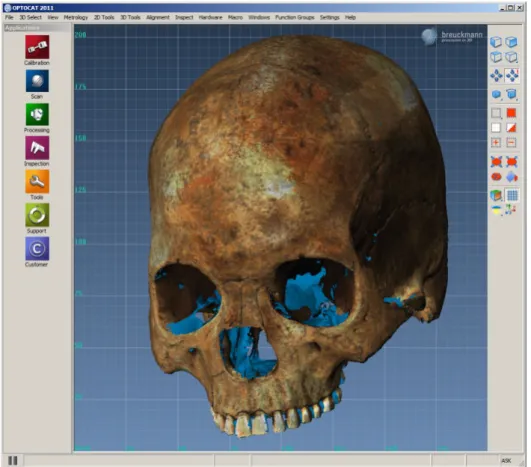The height and width of the screenshot is (467, 531).
Task: Open the Tools application
Action: pyautogui.click(x=37, y=181)
